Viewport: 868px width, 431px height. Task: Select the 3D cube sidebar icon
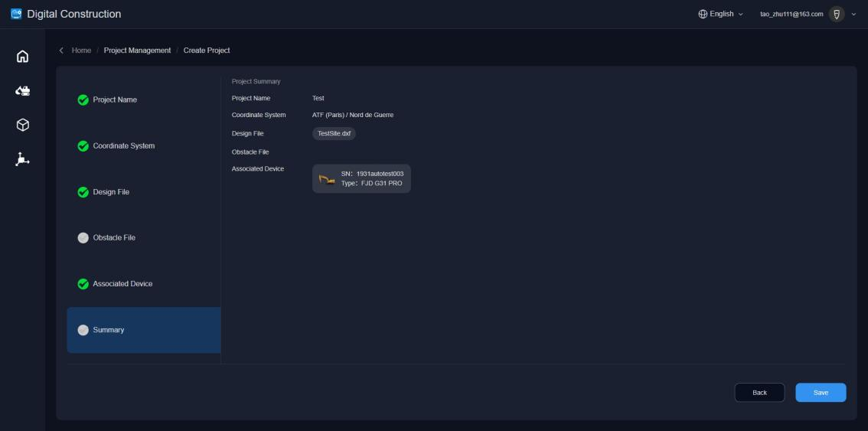click(22, 125)
